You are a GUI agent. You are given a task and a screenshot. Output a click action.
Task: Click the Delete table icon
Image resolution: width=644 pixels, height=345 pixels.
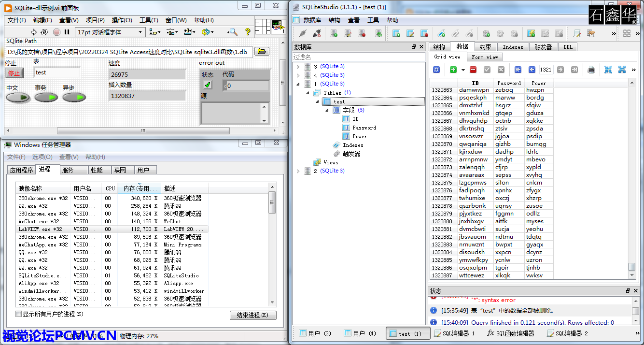point(424,33)
